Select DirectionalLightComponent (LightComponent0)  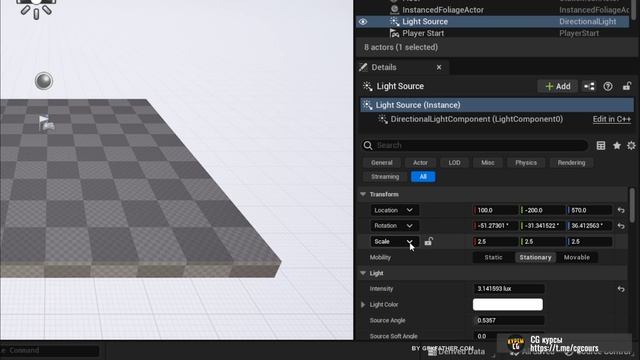click(476, 119)
